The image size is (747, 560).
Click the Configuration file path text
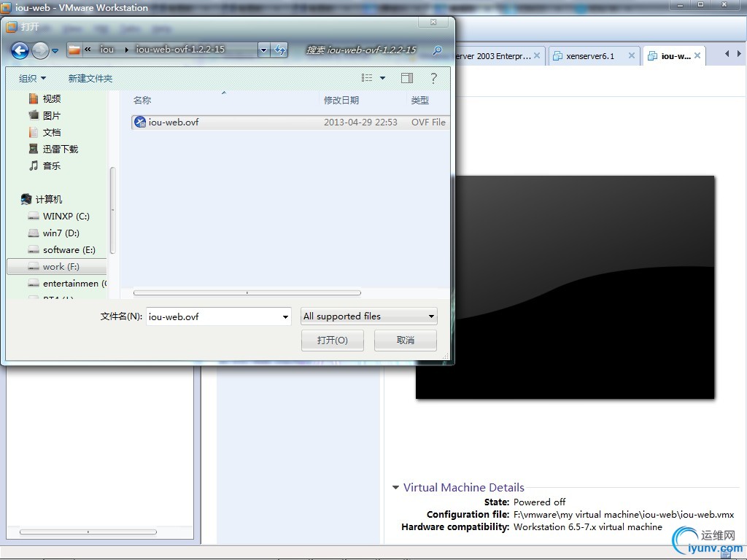[624, 514]
